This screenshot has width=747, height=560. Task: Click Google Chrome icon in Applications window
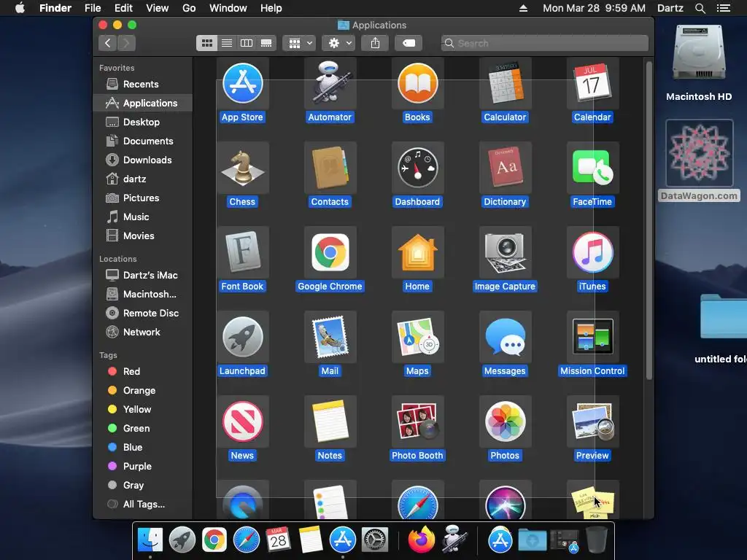(x=330, y=252)
